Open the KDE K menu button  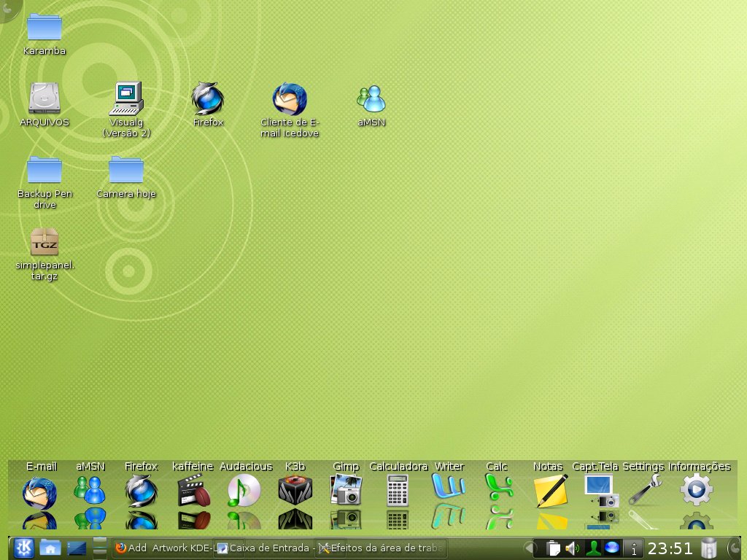(23, 548)
